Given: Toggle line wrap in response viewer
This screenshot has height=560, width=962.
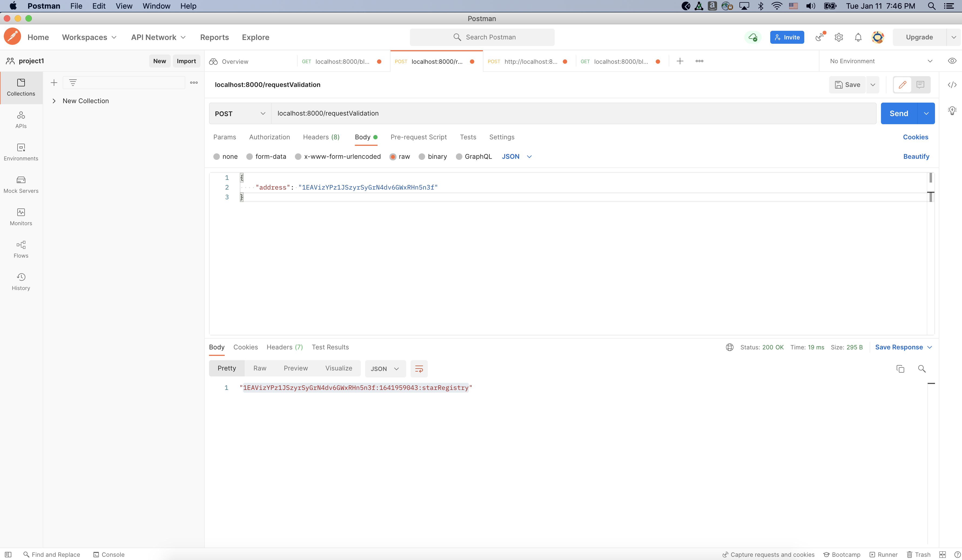Looking at the screenshot, I should tap(419, 369).
